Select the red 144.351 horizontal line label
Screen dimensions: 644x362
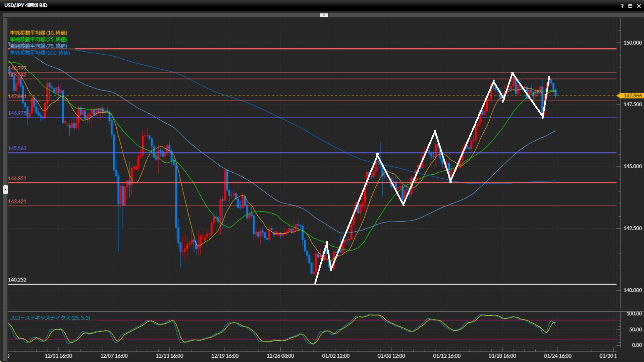[17, 178]
